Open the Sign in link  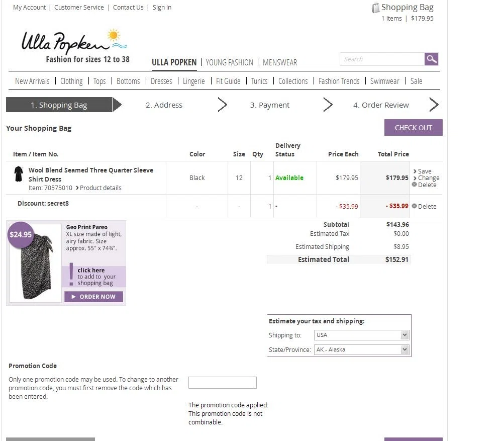click(x=162, y=8)
